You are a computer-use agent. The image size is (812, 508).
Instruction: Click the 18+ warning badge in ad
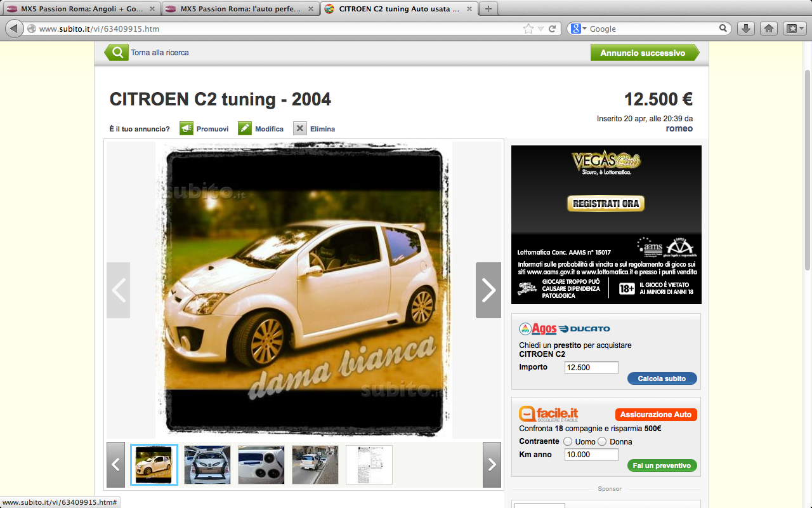[x=627, y=288]
